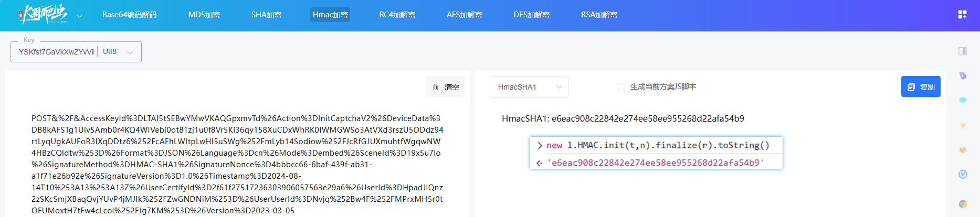Viewport: 980px width, 217px height.
Task: Tick the 生成当前方案JS脚本 checkbox
Action: coord(621,86)
